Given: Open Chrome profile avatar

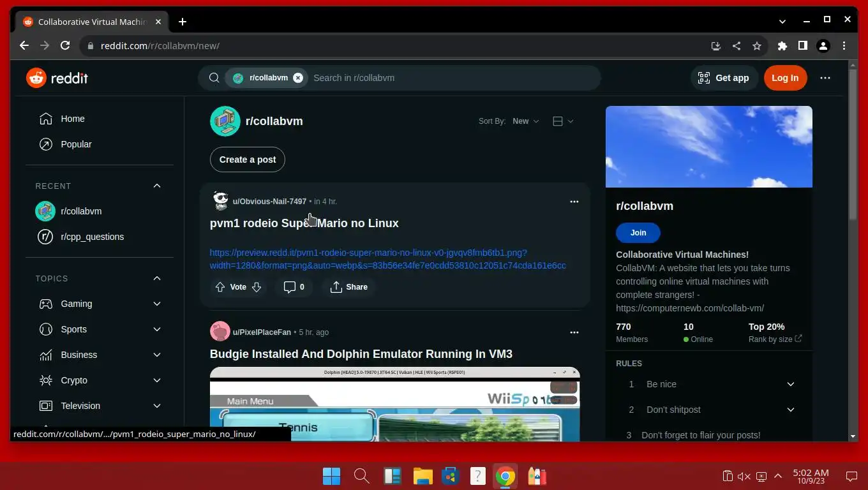Looking at the screenshot, I should point(823,46).
